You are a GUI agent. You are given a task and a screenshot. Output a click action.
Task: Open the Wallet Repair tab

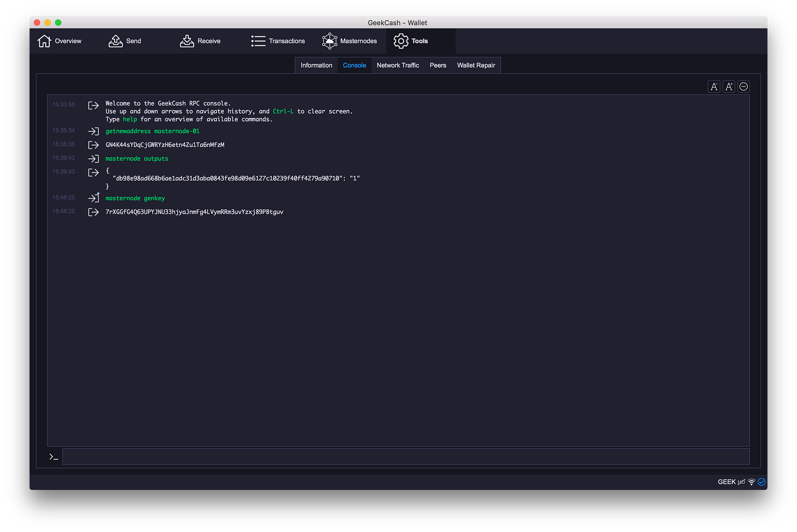click(476, 65)
